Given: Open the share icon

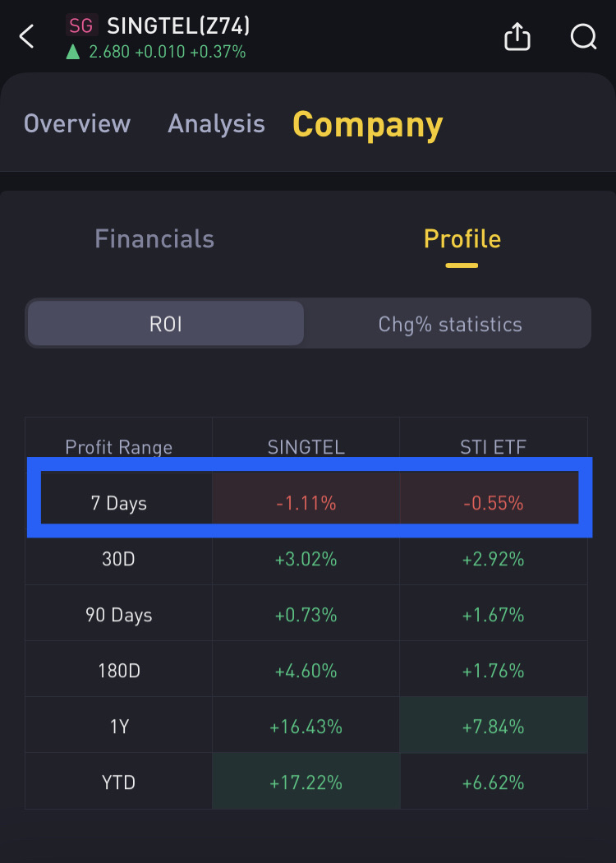Looking at the screenshot, I should click(517, 36).
